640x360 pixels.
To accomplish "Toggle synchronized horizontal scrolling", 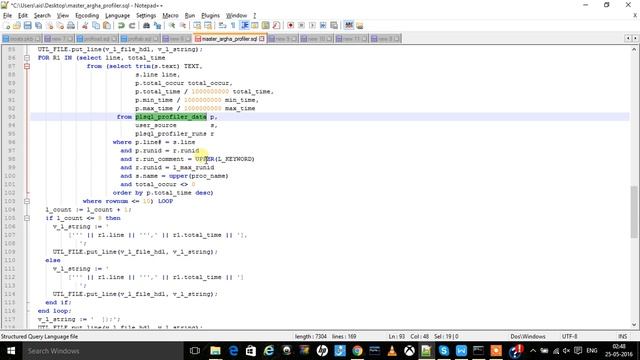I will pos(208,25).
